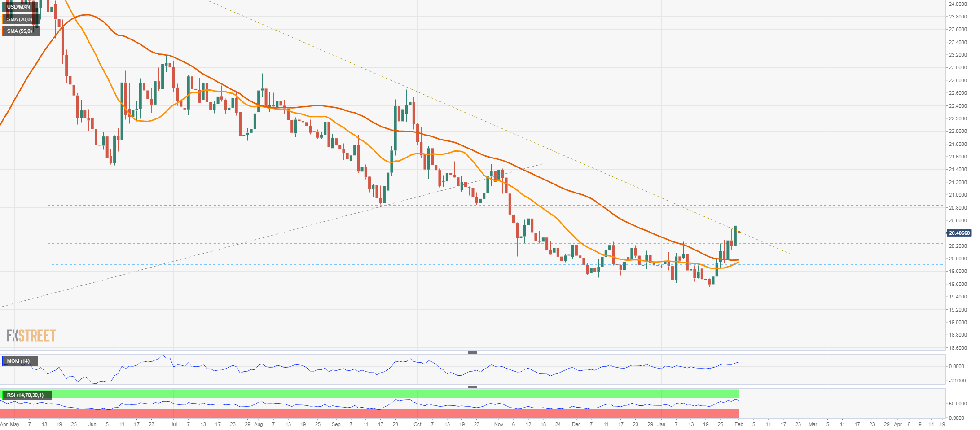
Task: Click the Sep label on date axis
Action: pyautogui.click(x=336, y=424)
